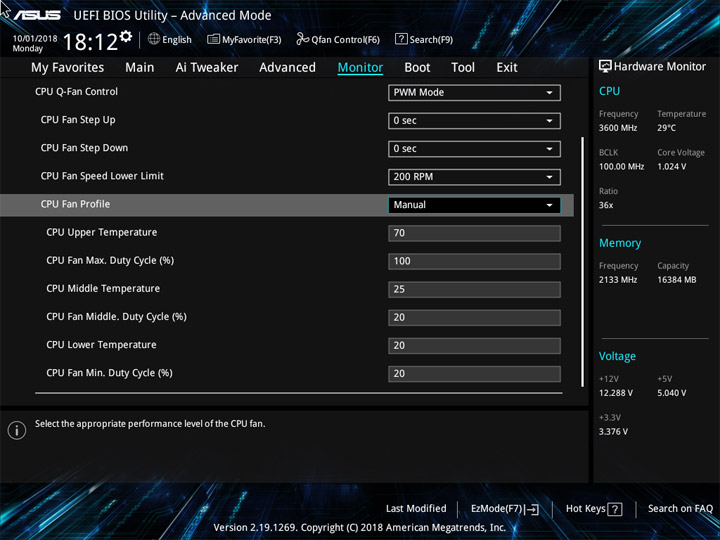This screenshot has width=720, height=540.
Task: Click the EzMode(F7) arrow icon
Action: [x=532, y=509]
